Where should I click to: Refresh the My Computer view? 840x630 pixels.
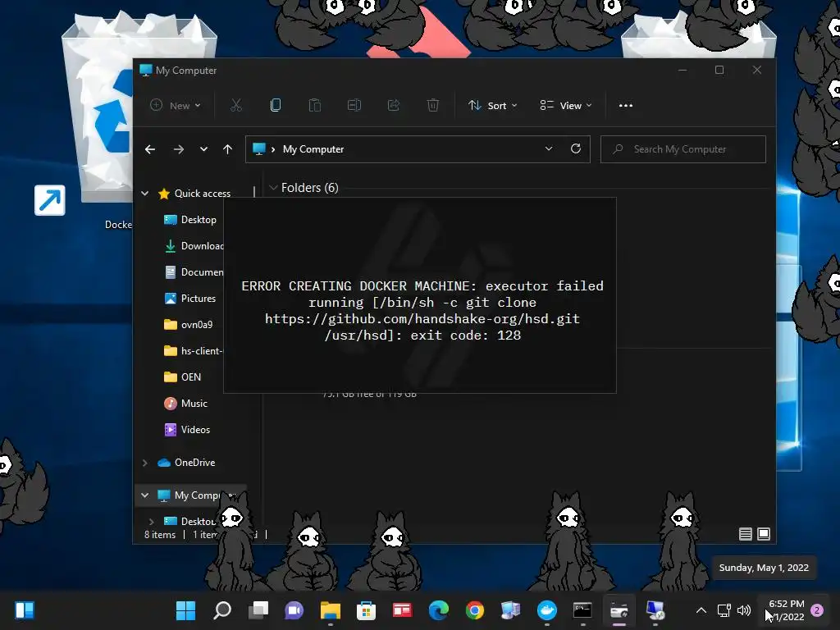click(576, 149)
